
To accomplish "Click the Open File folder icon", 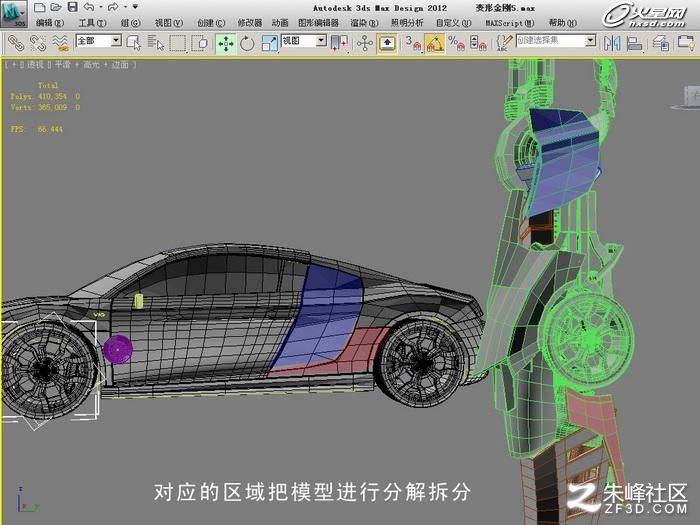I will (56, 7).
